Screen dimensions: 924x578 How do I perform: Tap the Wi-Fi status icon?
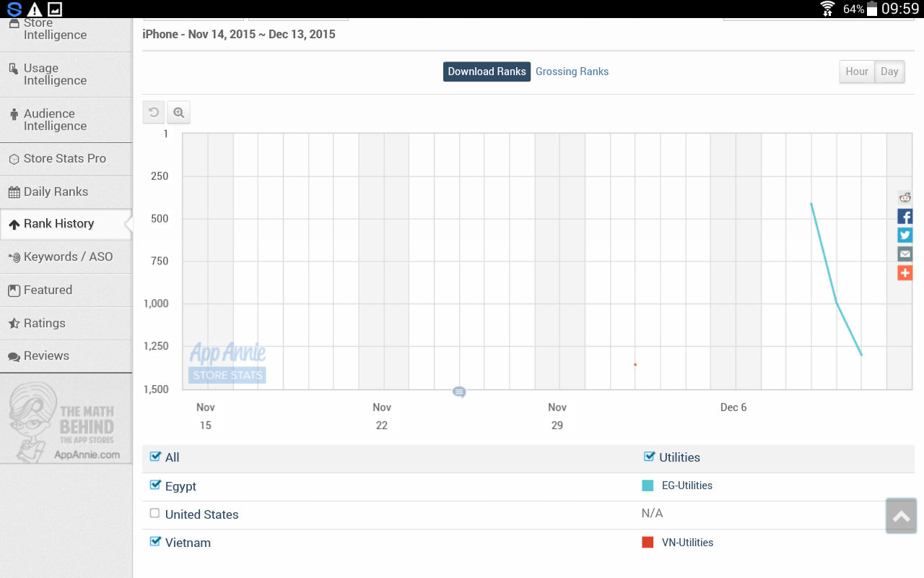click(x=827, y=9)
